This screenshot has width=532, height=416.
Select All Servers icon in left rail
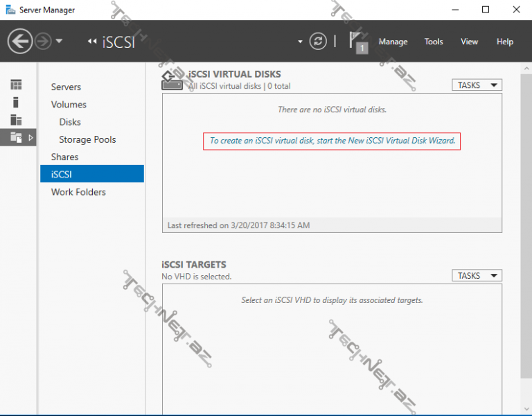coord(16,119)
